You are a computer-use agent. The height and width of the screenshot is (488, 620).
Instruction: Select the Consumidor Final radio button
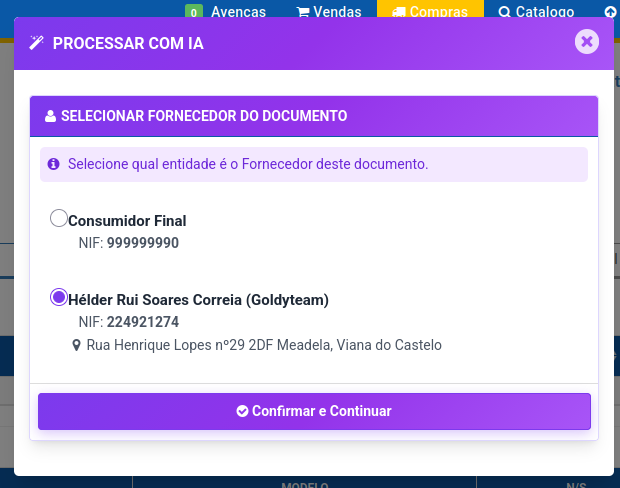(x=59, y=218)
